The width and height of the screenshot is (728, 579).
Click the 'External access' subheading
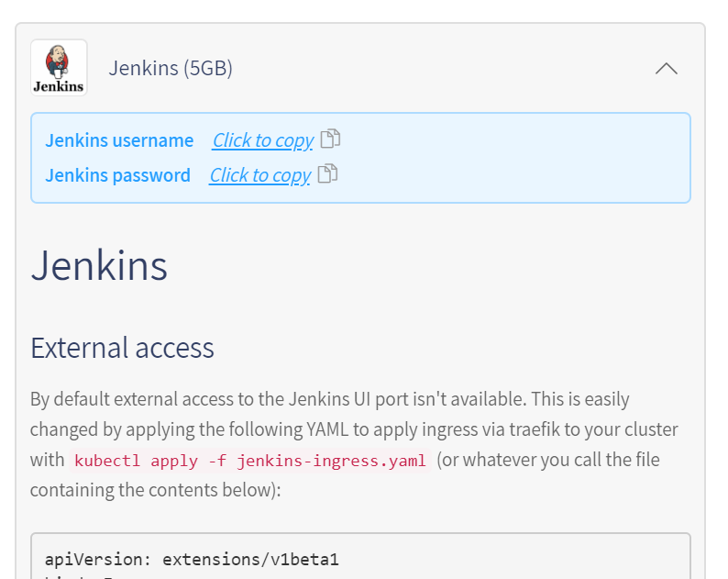(x=122, y=348)
